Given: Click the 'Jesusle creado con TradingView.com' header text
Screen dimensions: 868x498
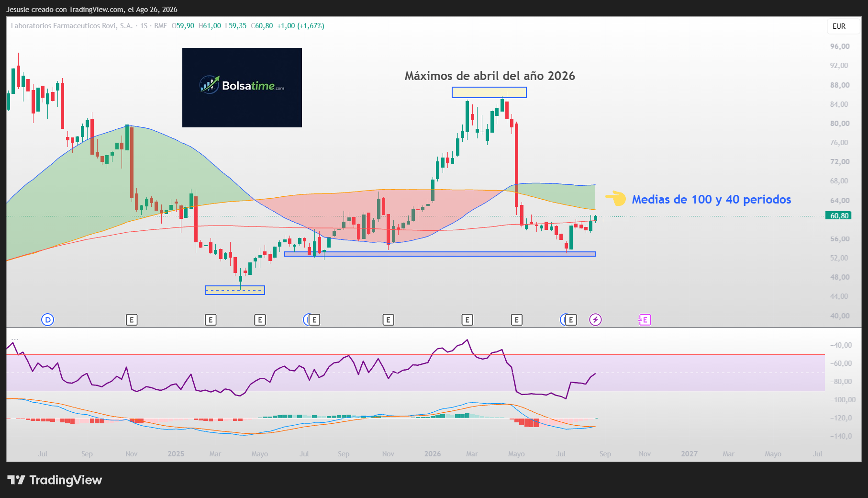Looking at the screenshot, I should click(65, 10).
